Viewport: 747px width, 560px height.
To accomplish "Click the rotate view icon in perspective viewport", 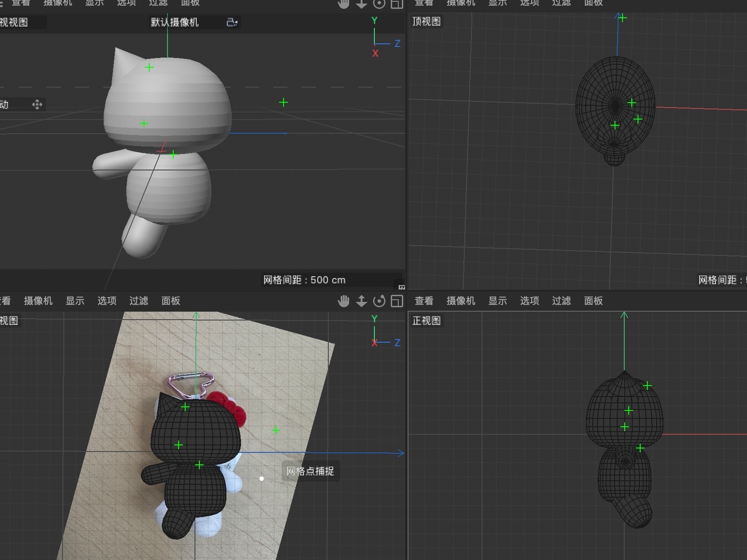I will 379,4.
